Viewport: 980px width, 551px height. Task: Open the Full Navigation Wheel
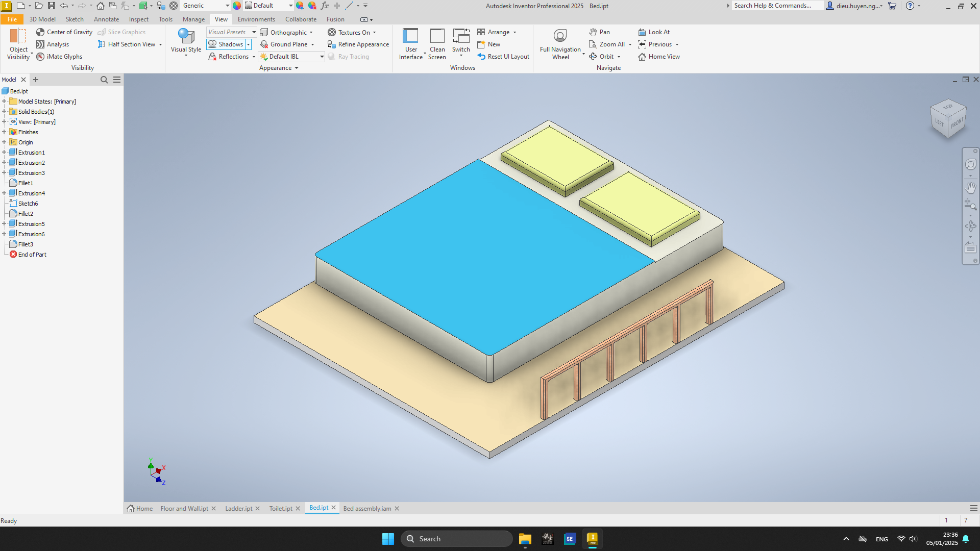(x=560, y=44)
